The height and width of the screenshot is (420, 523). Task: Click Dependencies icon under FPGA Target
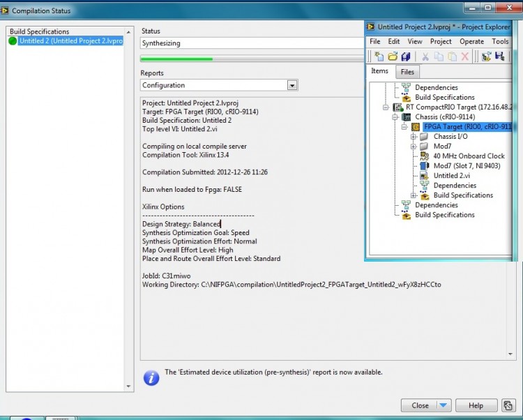(x=424, y=185)
